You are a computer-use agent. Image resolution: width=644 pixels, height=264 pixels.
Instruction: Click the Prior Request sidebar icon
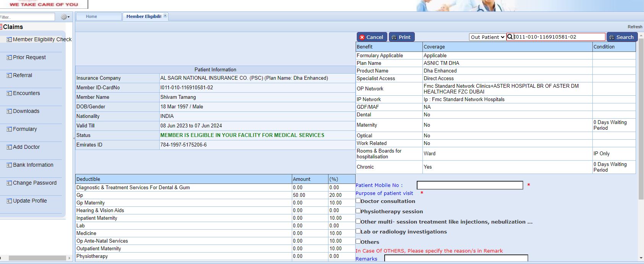[9, 58]
